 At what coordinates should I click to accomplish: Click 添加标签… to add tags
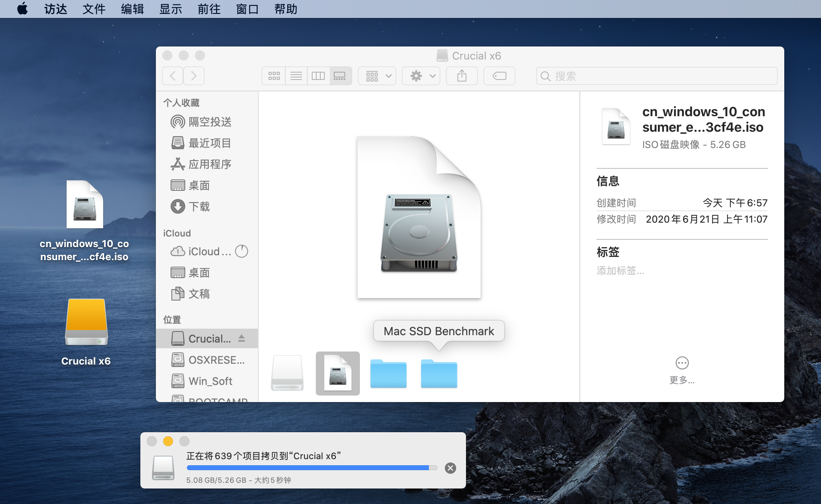pyautogui.click(x=620, y=270)
